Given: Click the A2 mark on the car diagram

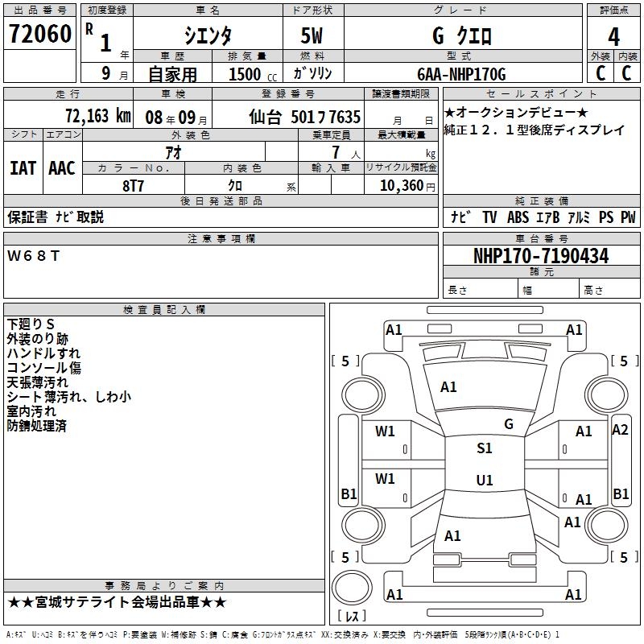Looking at the screenshot, I should click(x=620, y=430).
